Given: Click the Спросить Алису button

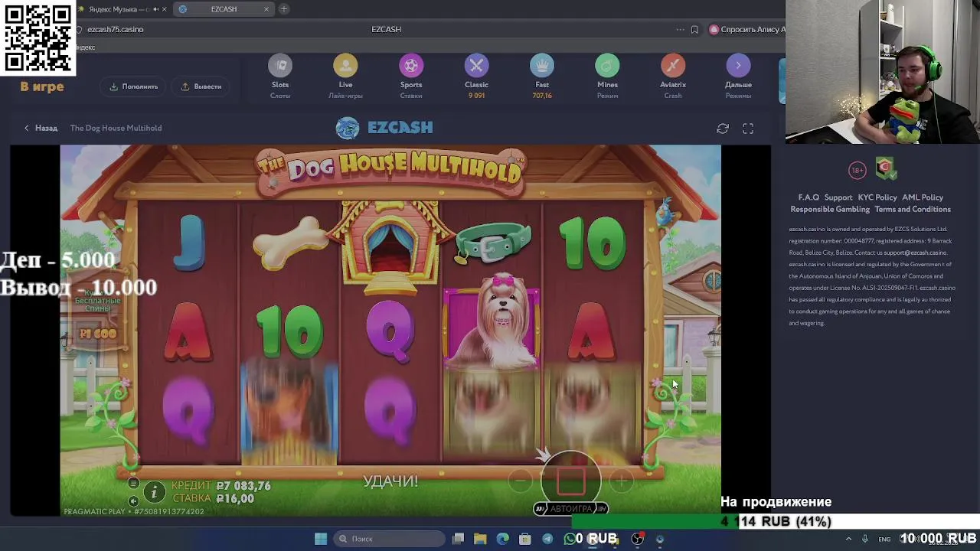Looking at the screenshot, I should (x=746, y=29).
